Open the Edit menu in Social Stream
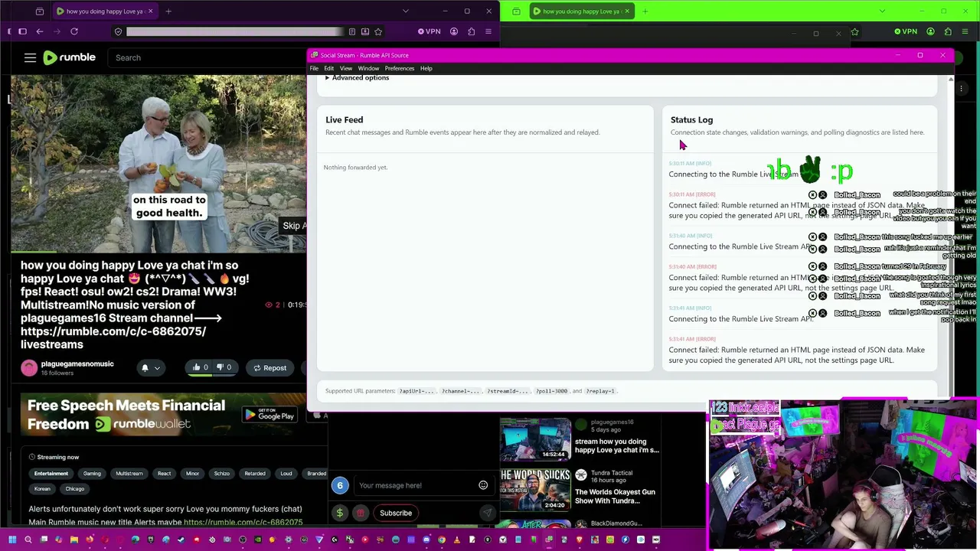Screen dimensions: 980x551 pyautogui.click(x=329, y=68)
